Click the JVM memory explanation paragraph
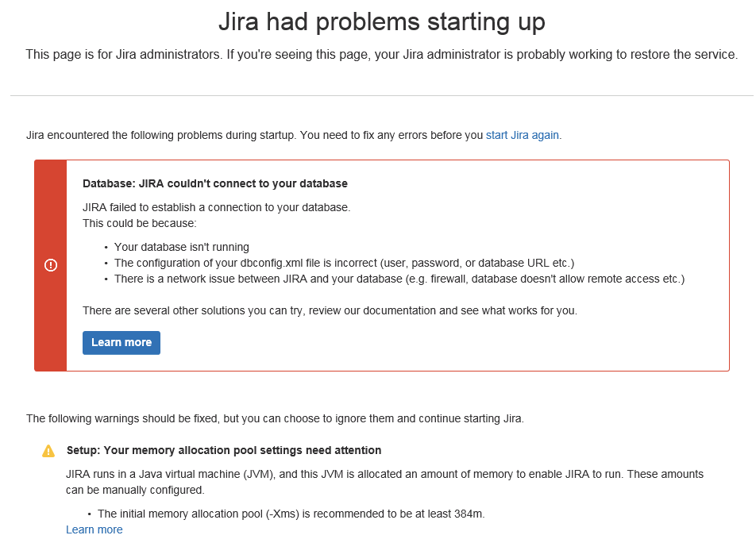This screenshot has width=756, height=539. pyautogui.click(x=384, y=482)
